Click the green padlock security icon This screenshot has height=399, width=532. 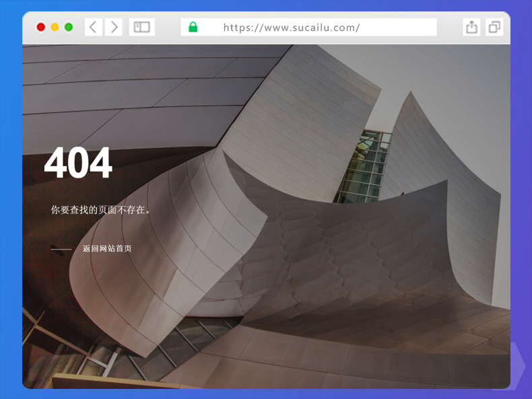pos(193,27)
